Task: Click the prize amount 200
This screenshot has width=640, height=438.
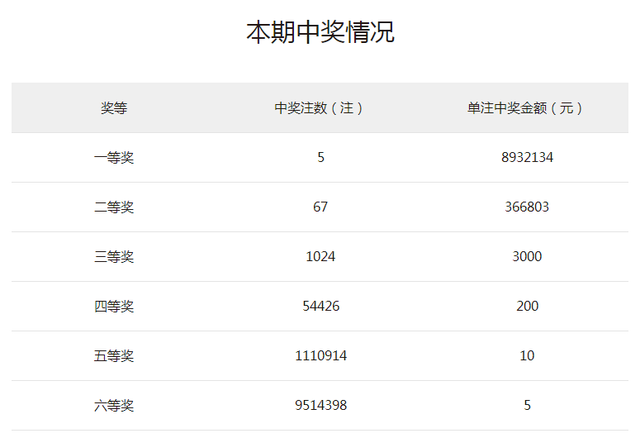Action: pos(527,306)
